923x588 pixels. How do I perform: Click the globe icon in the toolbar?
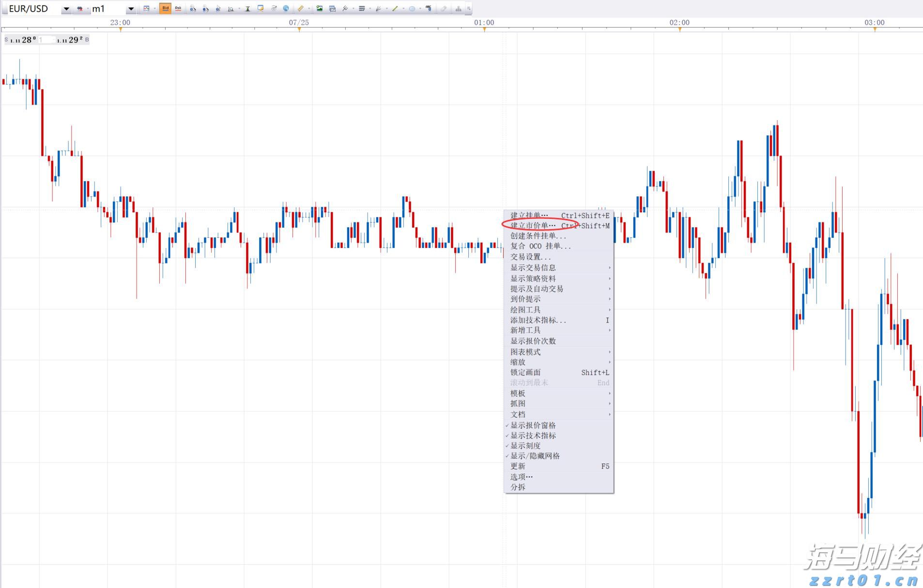286,8
